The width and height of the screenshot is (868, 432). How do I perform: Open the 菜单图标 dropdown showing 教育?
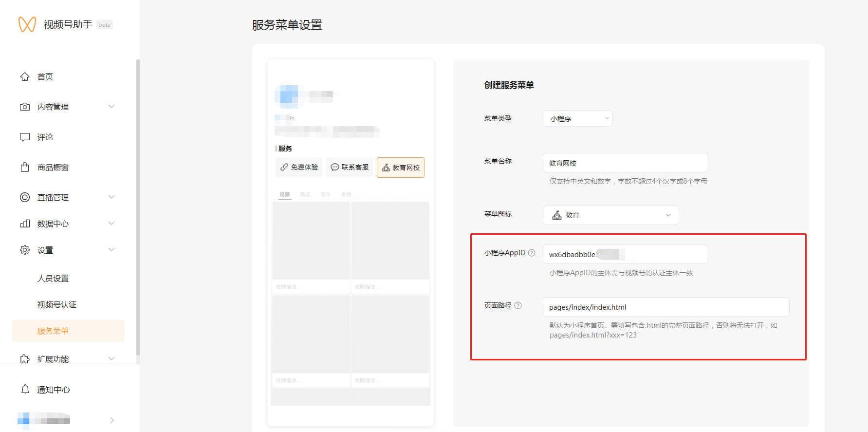[610, 215]
